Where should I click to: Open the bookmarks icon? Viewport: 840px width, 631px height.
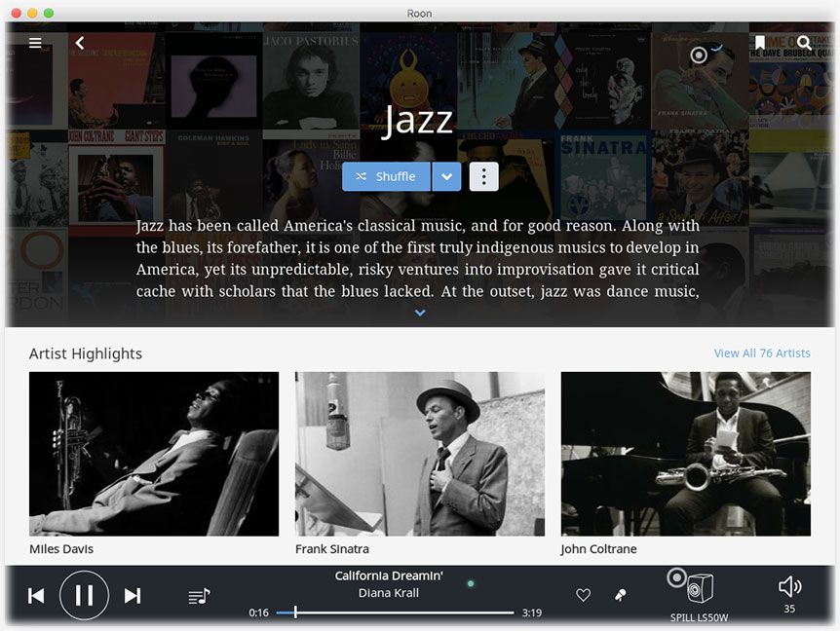760,43
